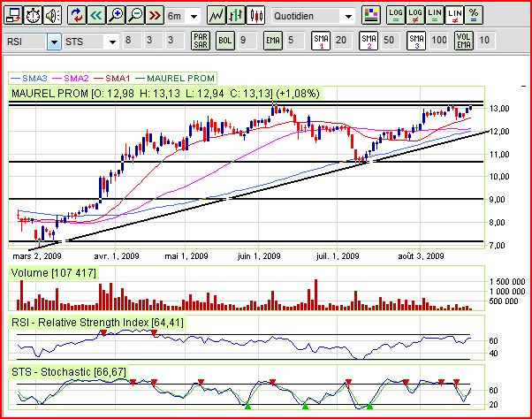Toggle the SMA 2 indicator
Viewport: 532px width, 419px height.
(x=369, y=41)
